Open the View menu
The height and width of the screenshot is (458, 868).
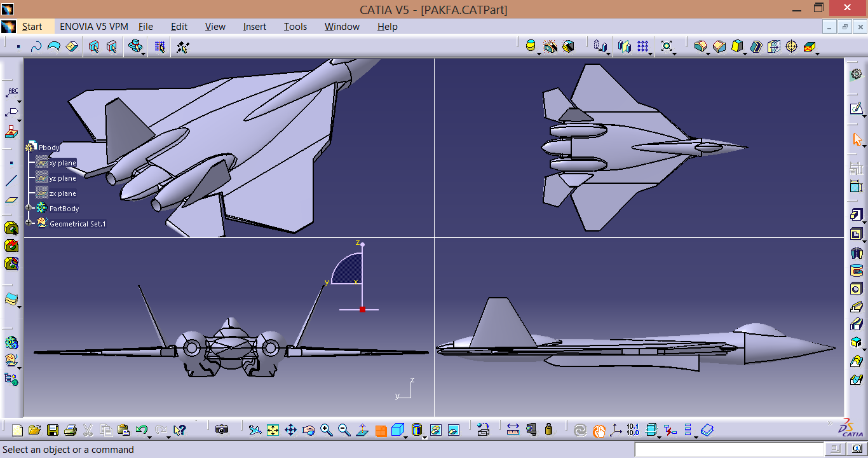click(x=215, y=27)
